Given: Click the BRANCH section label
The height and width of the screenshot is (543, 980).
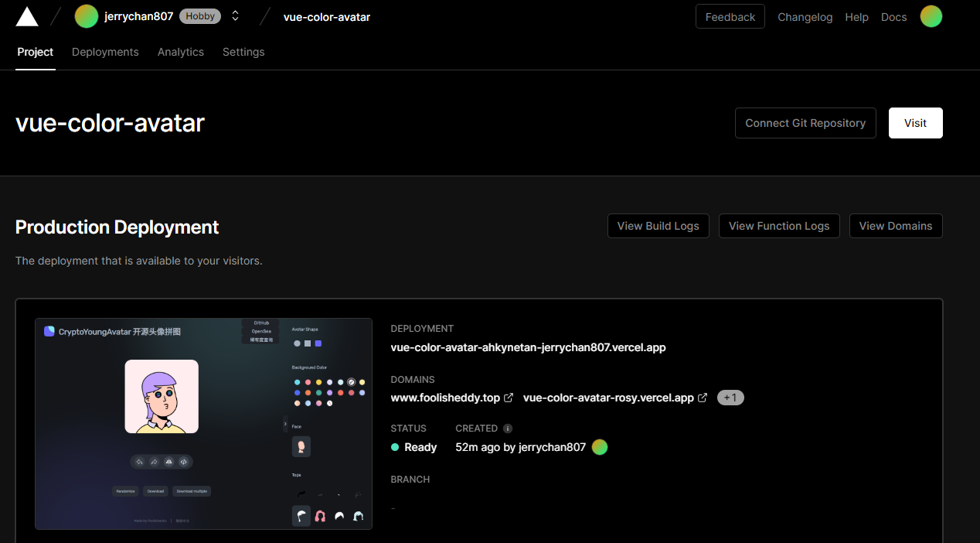Looking at the screenshot, I should [410, 480].
